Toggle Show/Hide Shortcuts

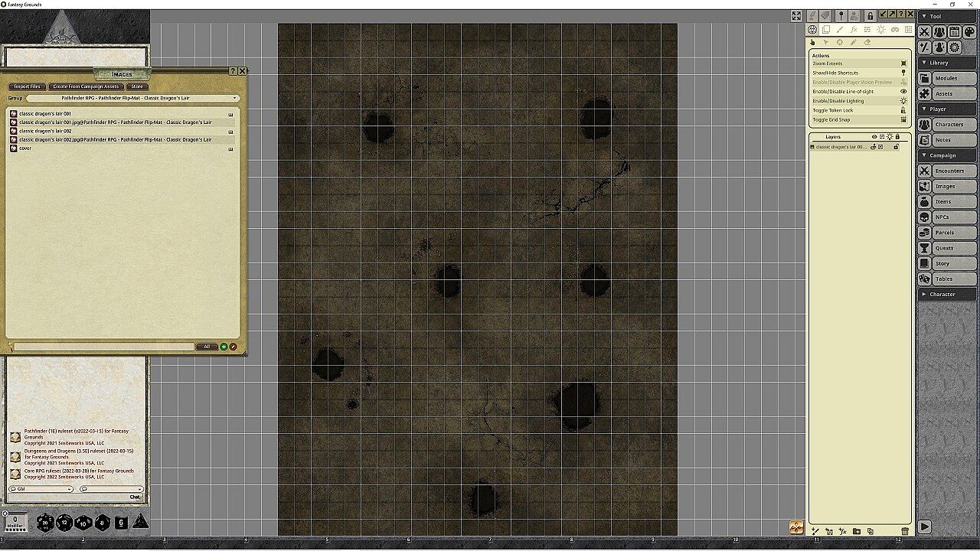[x=903, y=73]
